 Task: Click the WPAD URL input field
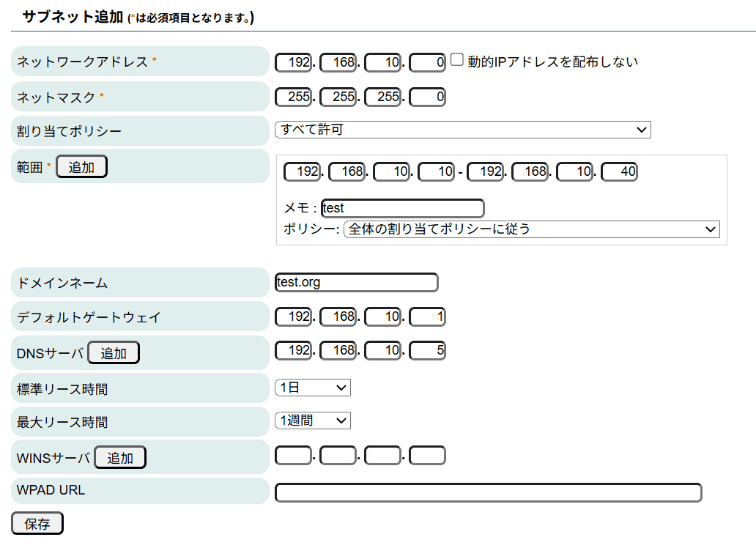488,492
